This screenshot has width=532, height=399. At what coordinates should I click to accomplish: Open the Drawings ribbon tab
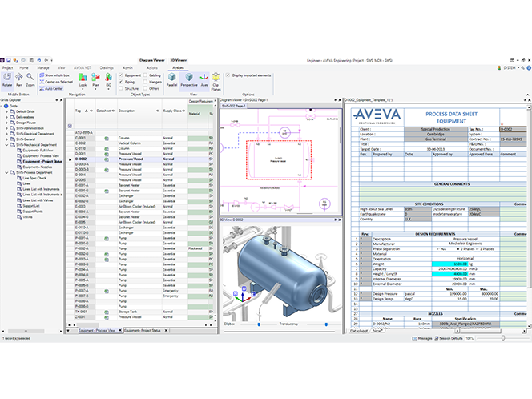click(107, 68)
